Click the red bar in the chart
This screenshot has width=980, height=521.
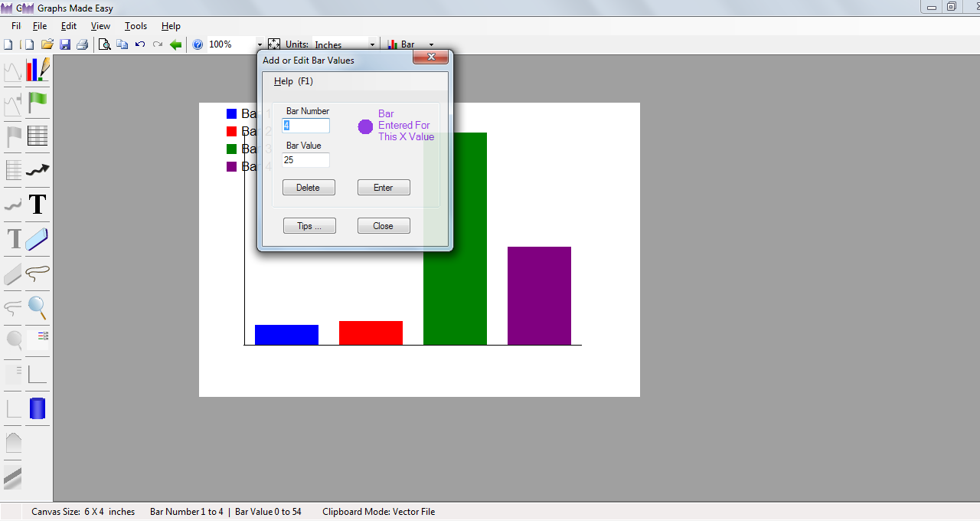371,333
